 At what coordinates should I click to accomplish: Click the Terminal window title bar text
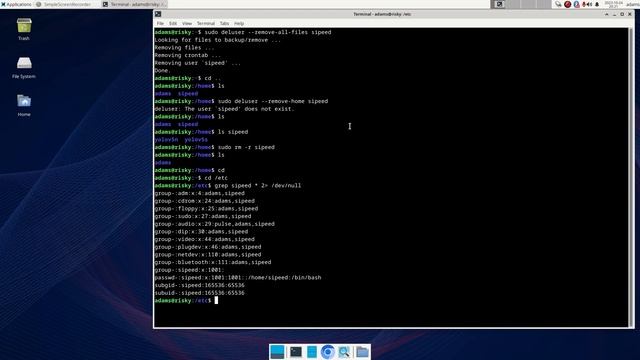382,14
